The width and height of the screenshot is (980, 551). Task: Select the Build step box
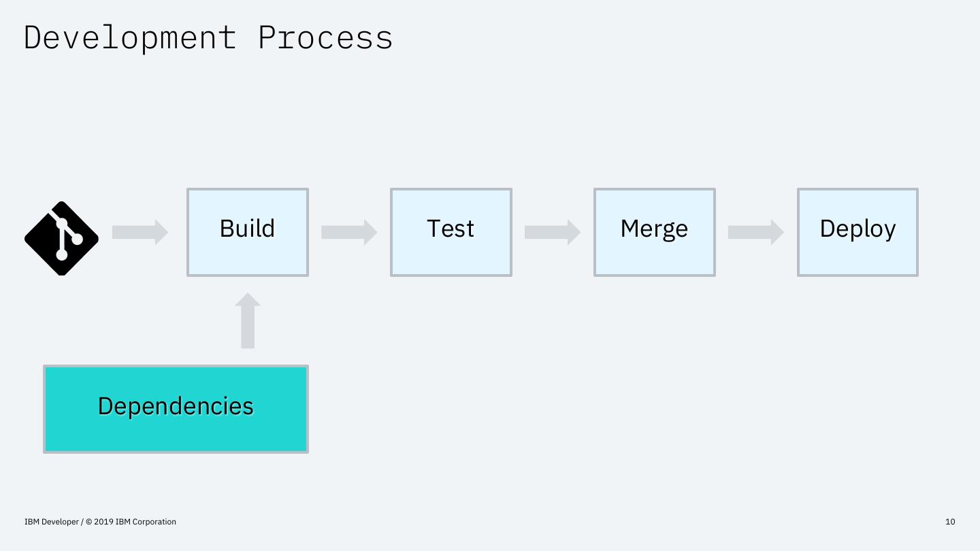[248, 232]
